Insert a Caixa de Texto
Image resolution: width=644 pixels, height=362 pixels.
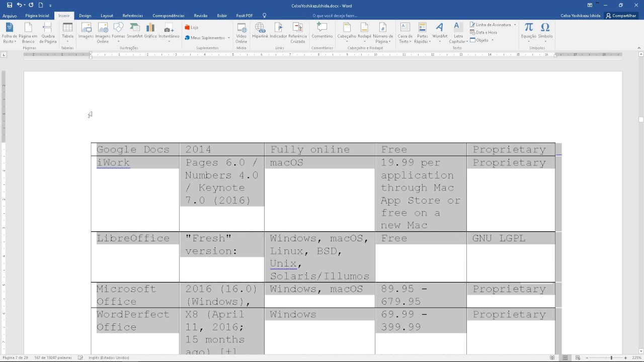pos(405,33)
